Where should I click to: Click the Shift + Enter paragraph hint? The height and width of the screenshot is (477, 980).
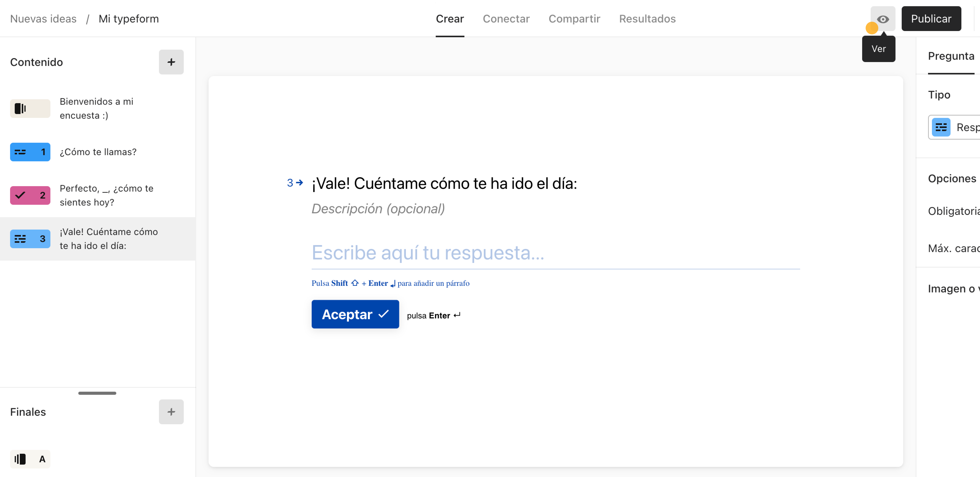point(390,283)
